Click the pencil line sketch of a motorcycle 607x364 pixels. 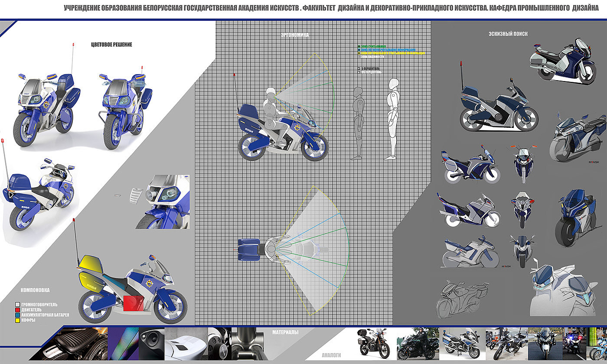[x=463, y=299]
